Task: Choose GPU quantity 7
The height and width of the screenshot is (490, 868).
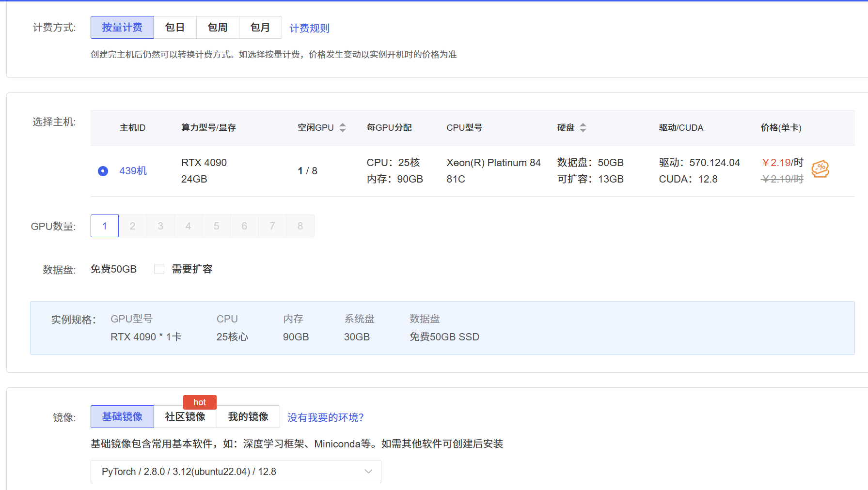Action: tap(272, 226)
